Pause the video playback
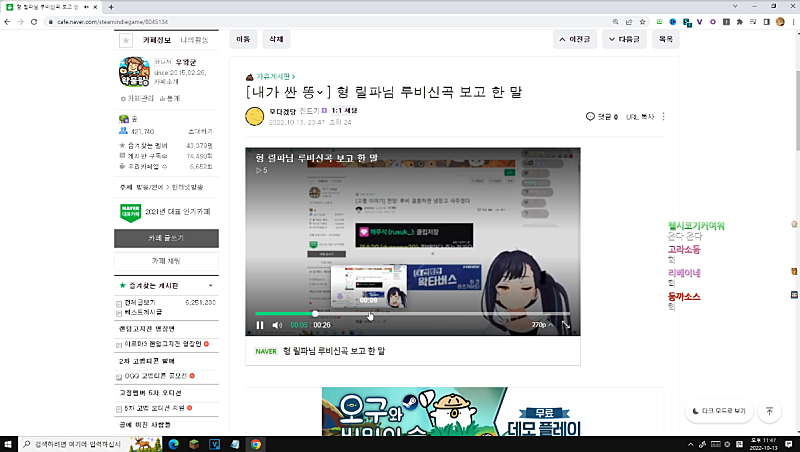Screen dimensions: 800x452 (x=260, y=325)
